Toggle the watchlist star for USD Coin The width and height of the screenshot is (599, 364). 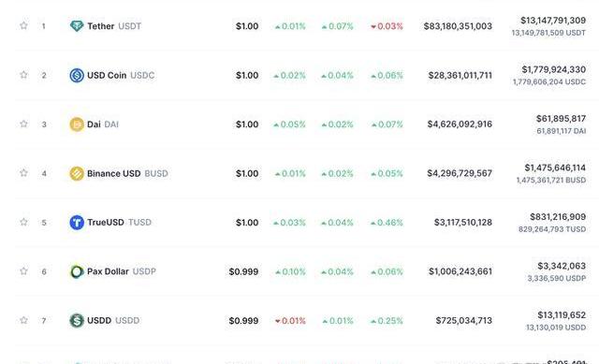point(23,75)
